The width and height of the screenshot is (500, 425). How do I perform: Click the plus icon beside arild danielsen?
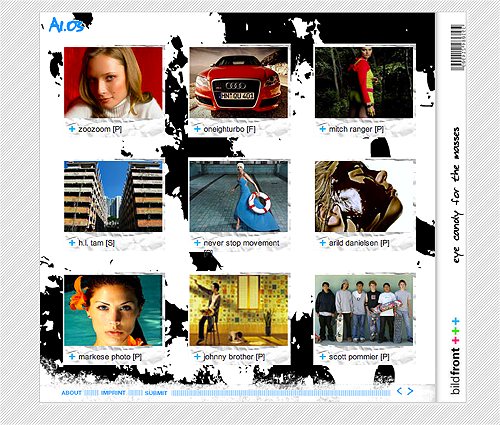(323, 243)
